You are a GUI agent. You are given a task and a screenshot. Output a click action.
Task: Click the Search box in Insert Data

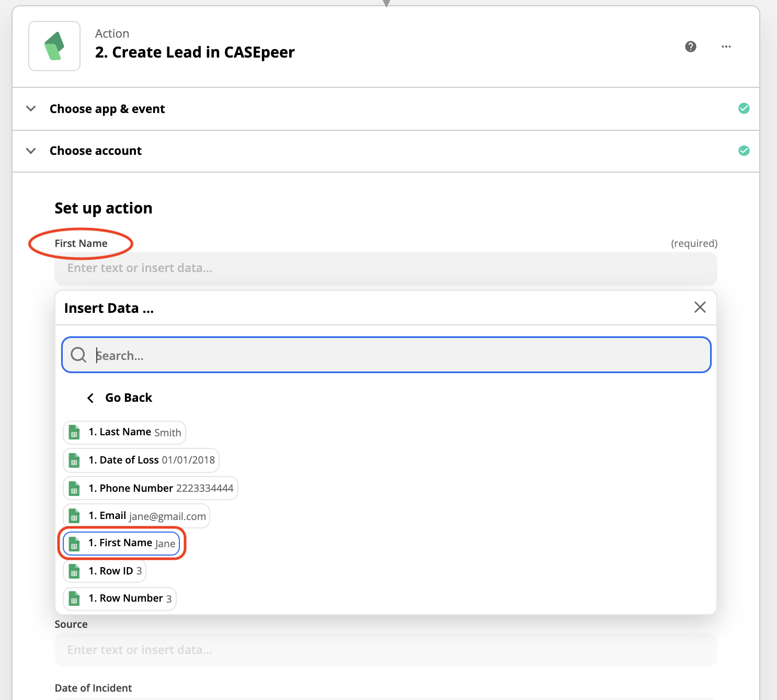(386, 355)
